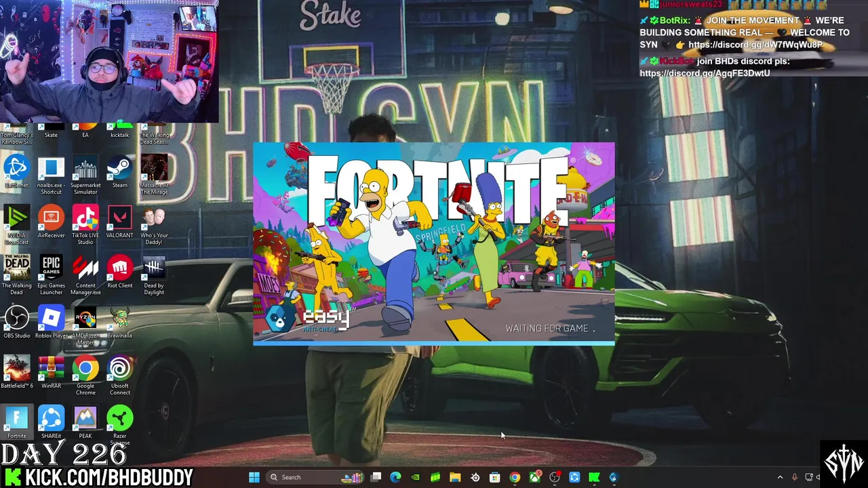This screenshot has height=488, width=868.
Task: Open the Windows Start menu
Action: pyautogui.click(x=254, y=477)
